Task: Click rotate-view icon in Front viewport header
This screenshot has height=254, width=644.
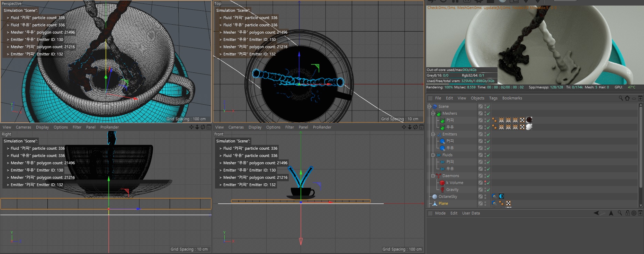Action: pyautogui.click(x=415, y=127)
